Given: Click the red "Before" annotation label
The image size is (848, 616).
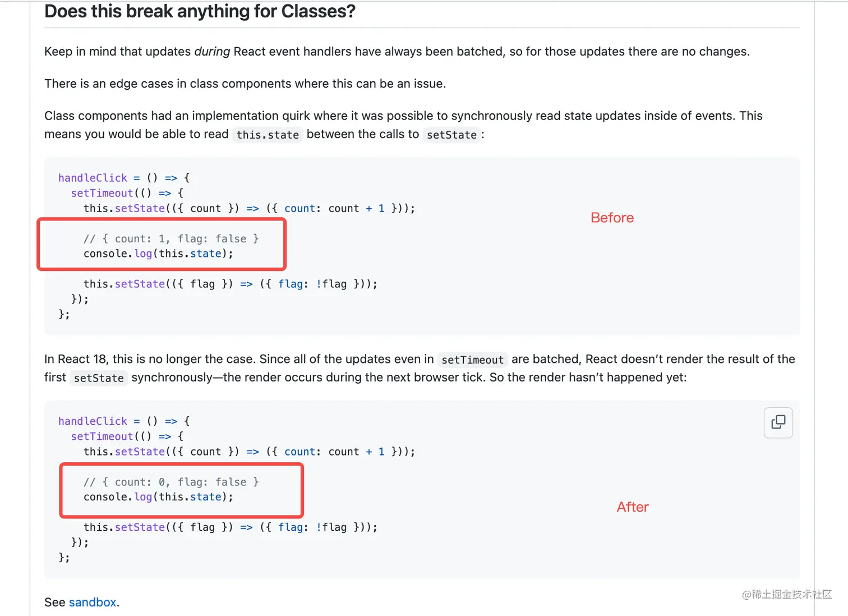Looking at the screenshot, I should pos(612,218).
